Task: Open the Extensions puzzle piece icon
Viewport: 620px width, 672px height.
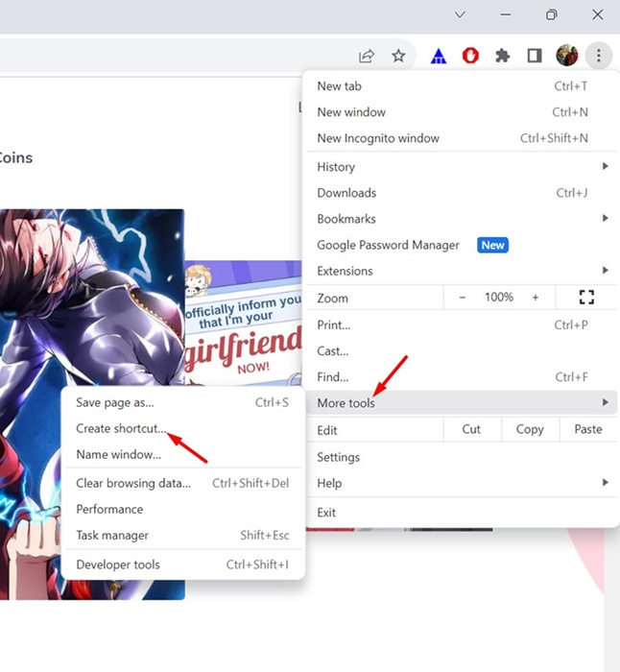Action: coord(502,56)
